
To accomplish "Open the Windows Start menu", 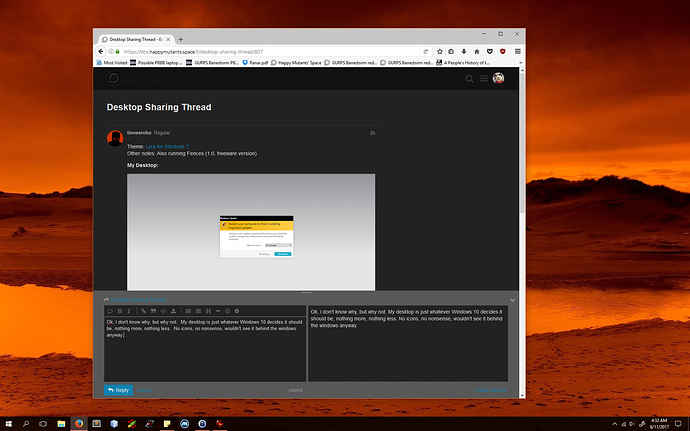I will pyautogui.click(x=8, y=424).
